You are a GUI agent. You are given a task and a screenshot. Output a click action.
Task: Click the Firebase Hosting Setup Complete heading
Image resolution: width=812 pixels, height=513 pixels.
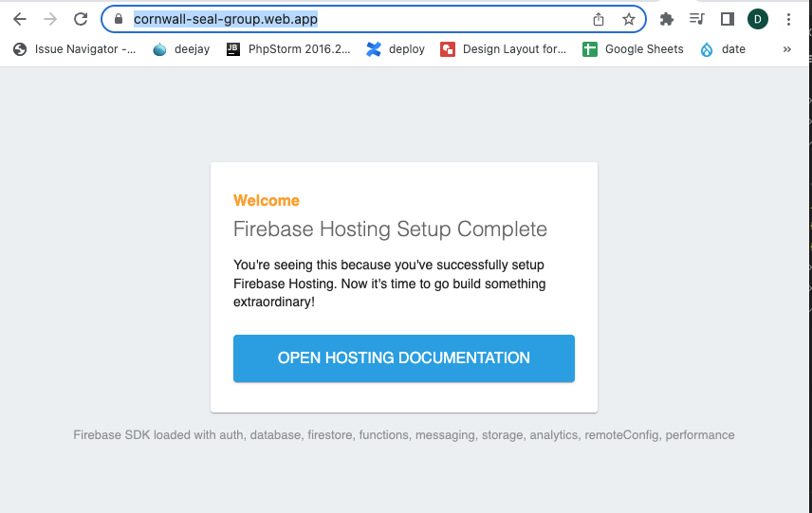(390, 229)
